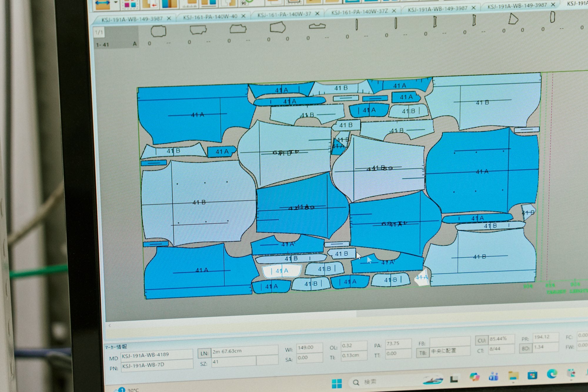
Task: Open Microsoft Teams from the taskbar
Action: pos(494,376)
